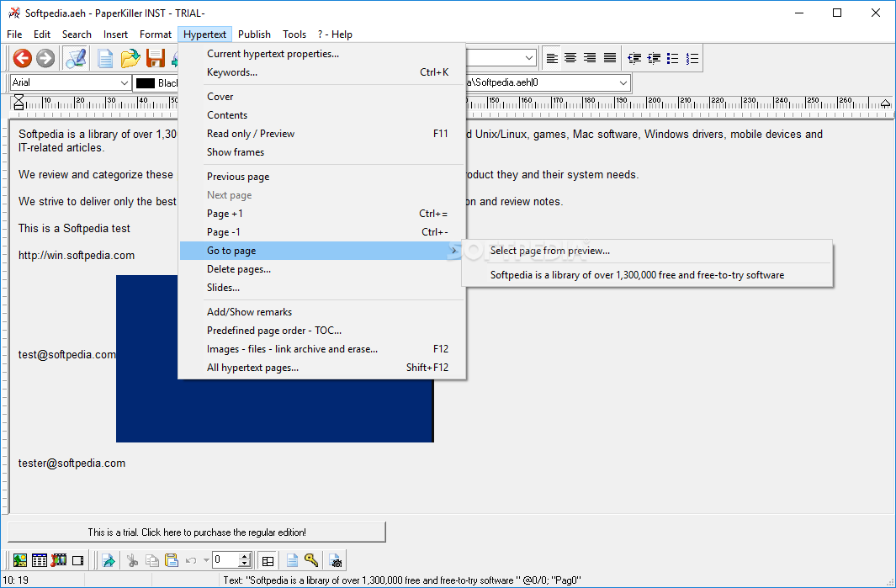
Task: Select Cover in Hypertext menu
Action: pyautogui.click(x=322, y=97)
